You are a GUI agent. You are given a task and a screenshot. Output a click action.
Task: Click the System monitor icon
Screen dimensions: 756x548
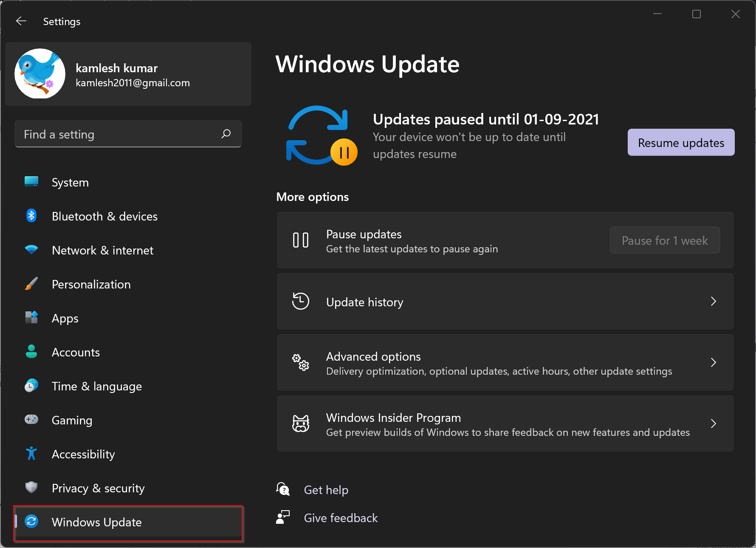pyautogui.click(x=31, y=182)
